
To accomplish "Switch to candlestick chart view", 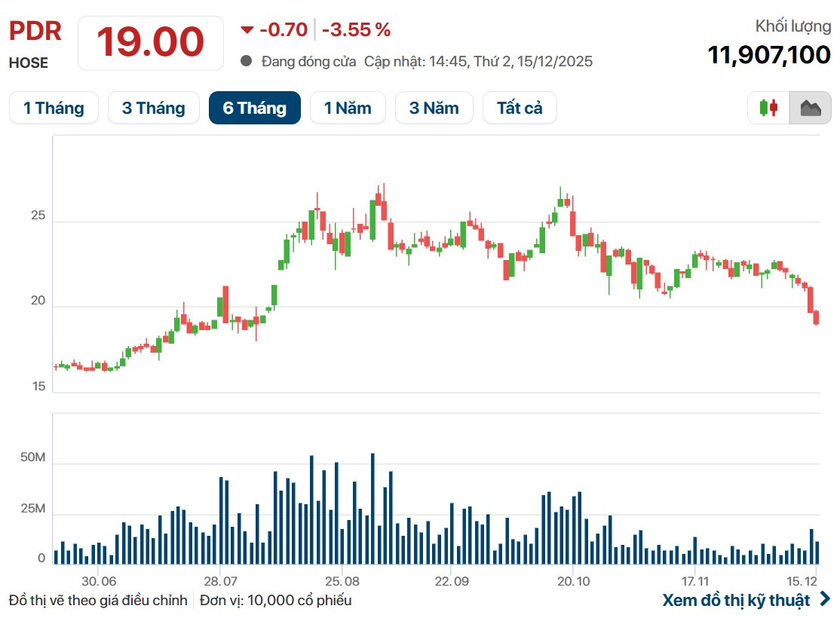I will coord(768,108).
